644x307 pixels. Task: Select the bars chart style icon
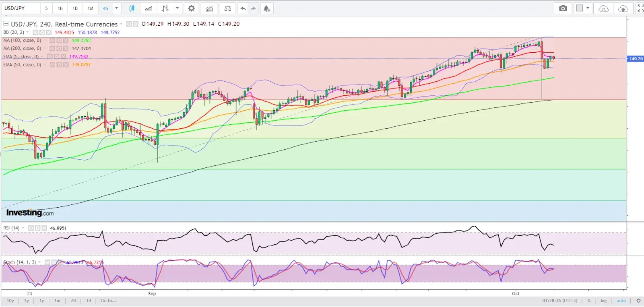click(165, 8)
